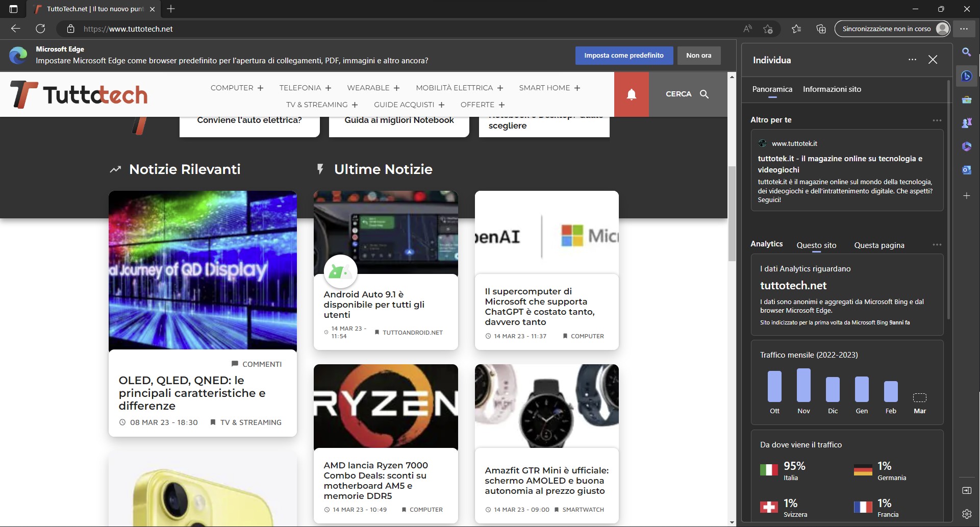Open sidebar settings gear icon

click(x=966, y=514)
